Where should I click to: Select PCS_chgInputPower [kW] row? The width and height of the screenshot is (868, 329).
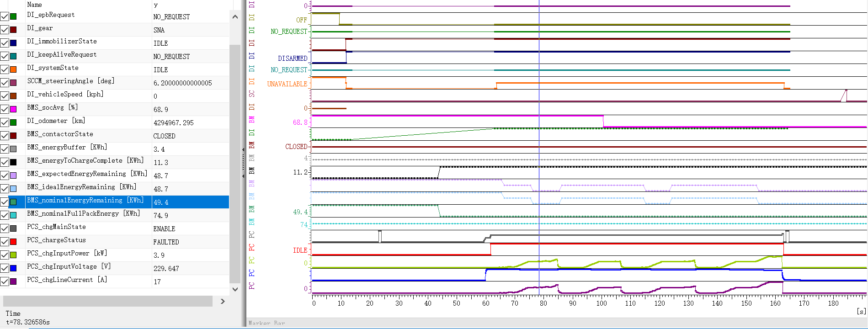click(x=114, y=255)
